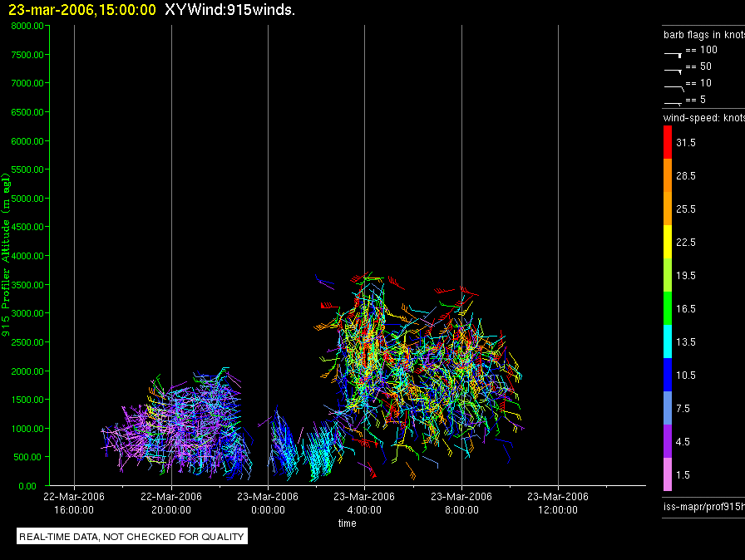The width and height of the screenshot is (745, 560).
Task: Click the green 16.5 knots color swatch
Action: (x=668, y=308)
